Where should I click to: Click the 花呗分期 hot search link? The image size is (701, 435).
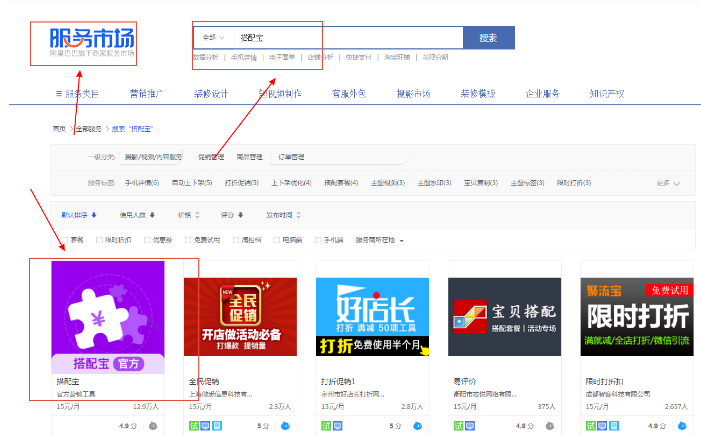pos(435,57)
